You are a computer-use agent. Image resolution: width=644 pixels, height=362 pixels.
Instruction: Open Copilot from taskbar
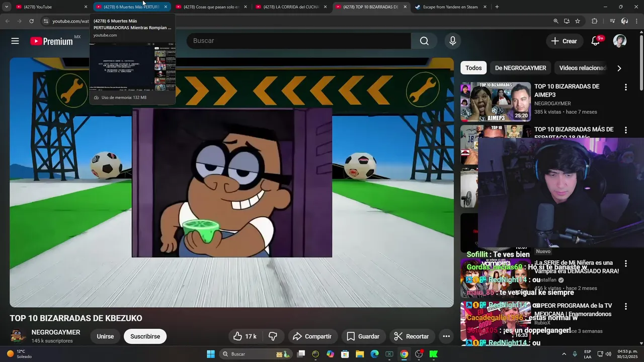(331, 354)
